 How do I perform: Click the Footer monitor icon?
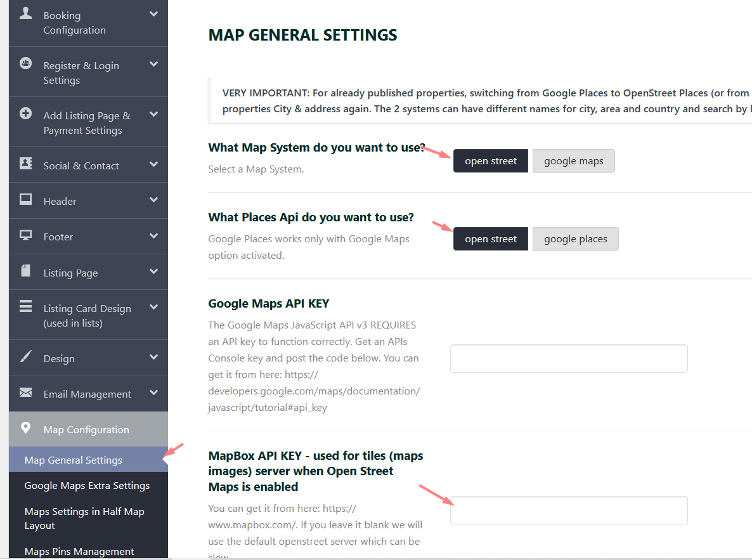pyautogui.click(x=25, y=235)
